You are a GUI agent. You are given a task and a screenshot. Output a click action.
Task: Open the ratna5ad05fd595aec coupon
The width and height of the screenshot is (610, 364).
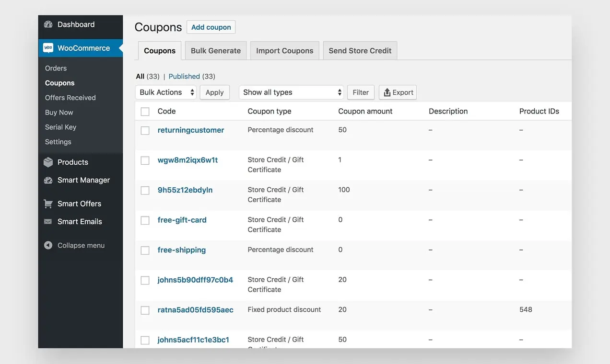pyautogui.click(x=196, y=310)
